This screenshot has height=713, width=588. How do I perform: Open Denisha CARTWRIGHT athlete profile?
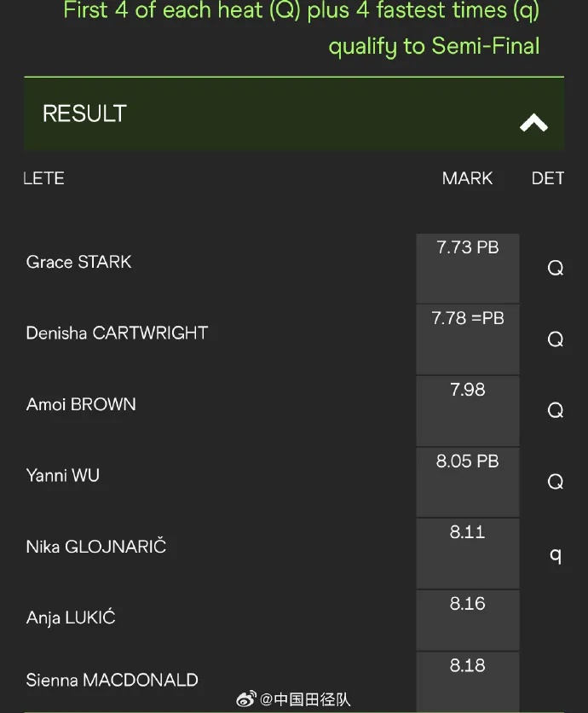click(117, 333)
